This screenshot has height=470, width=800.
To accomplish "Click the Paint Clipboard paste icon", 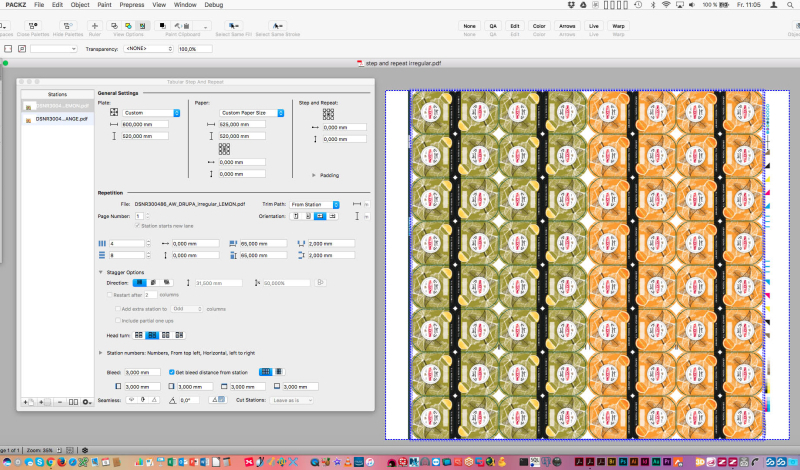I will (x=182, y=26).
